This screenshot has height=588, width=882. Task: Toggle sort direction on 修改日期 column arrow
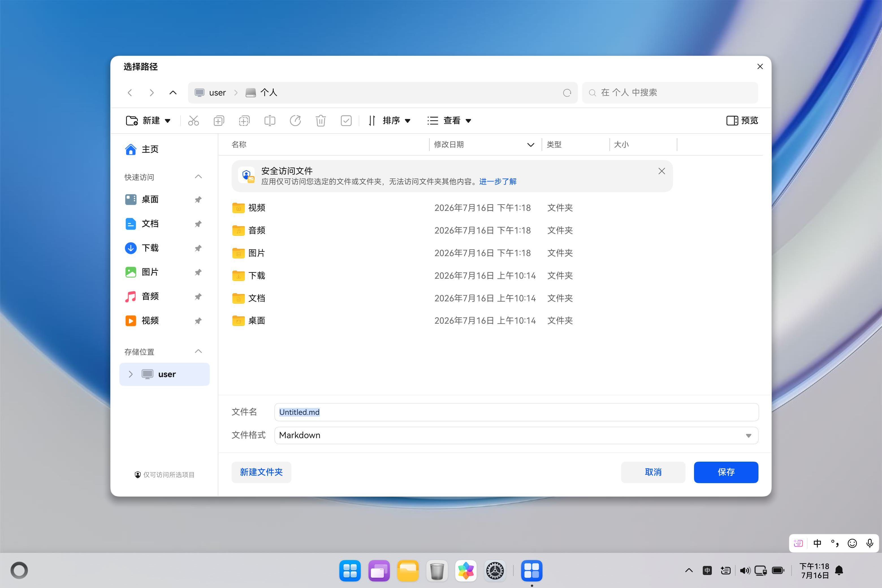coord(531,145)
